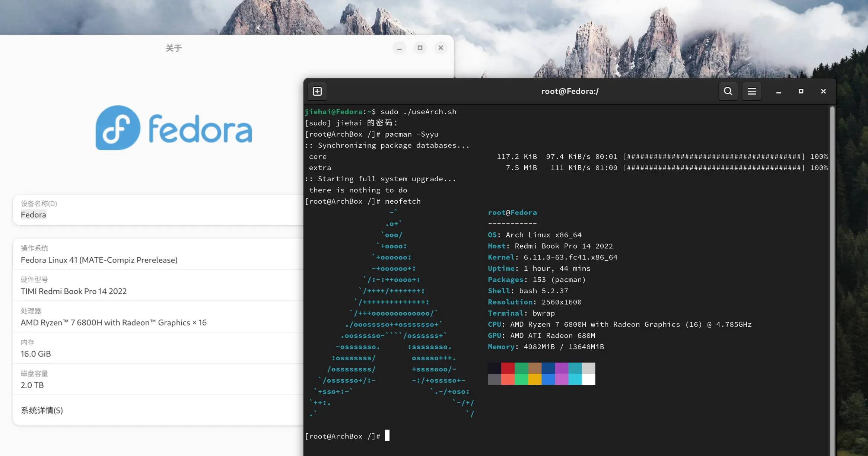This screenshot has width=868, height=456.
Task: Close the root@Fedora terminal window
Action: 823,91
